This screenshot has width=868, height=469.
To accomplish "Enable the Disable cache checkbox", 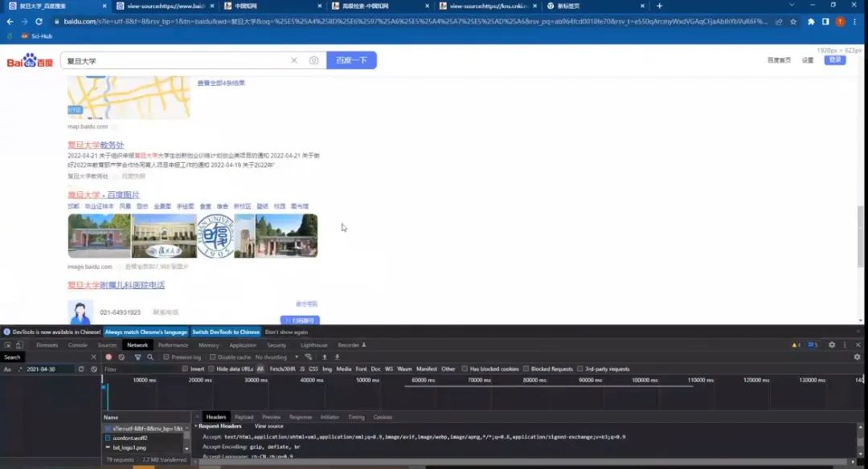I will (212, 357).
